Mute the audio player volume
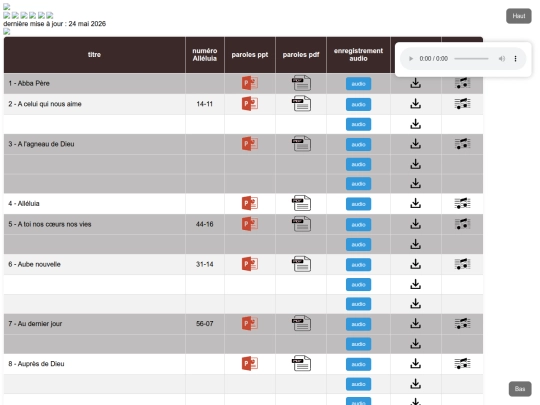The height and width of the screenshot is (405, 540). (502, 59)
